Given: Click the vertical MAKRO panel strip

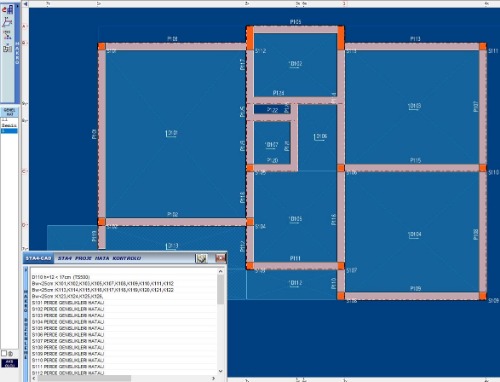Looking at the screenshot, I should coord(17,53).
